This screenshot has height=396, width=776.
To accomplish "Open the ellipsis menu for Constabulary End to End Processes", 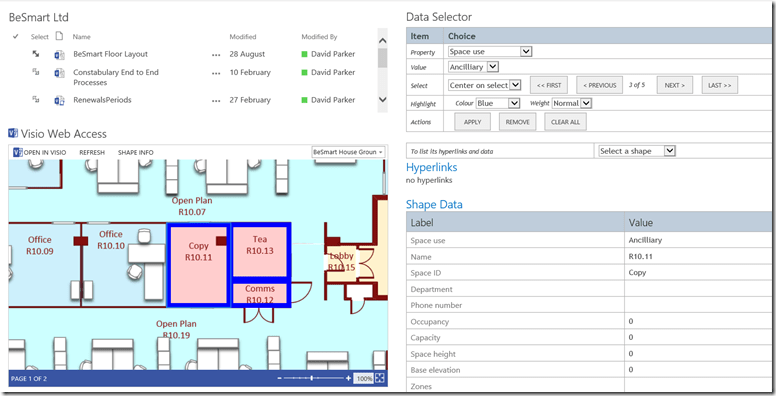I will (x=216, y=73).
